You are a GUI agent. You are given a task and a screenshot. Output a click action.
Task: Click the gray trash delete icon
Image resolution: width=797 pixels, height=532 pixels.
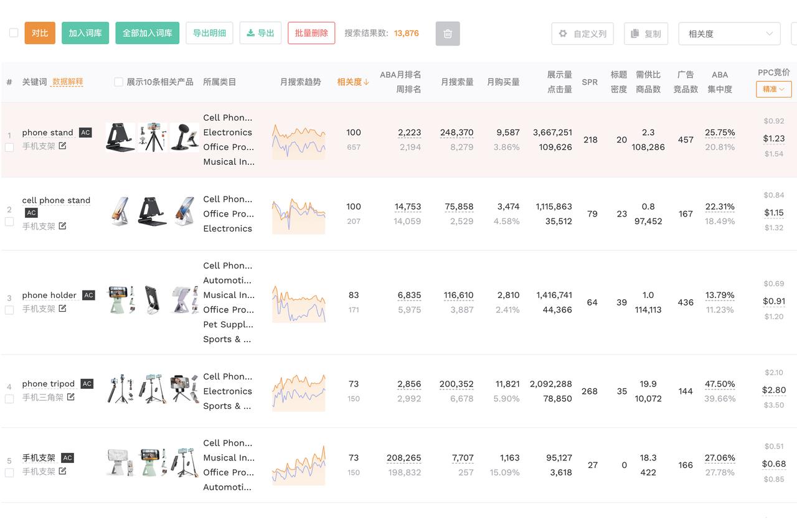coord(448,34)
